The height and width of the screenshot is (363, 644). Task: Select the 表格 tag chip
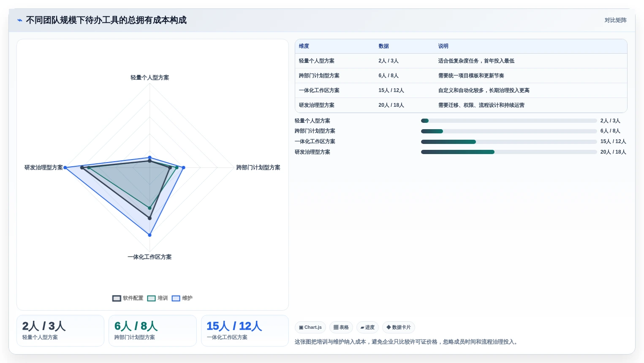pos(341,328)
